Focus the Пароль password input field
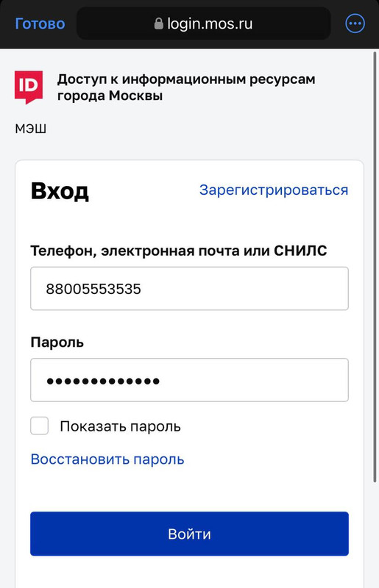 (x=189, y=380)
